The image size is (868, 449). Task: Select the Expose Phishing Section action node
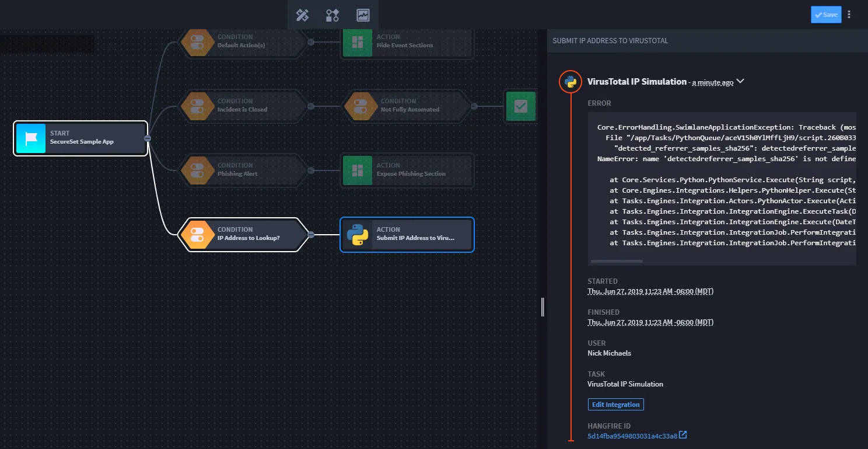click(407, 170)
